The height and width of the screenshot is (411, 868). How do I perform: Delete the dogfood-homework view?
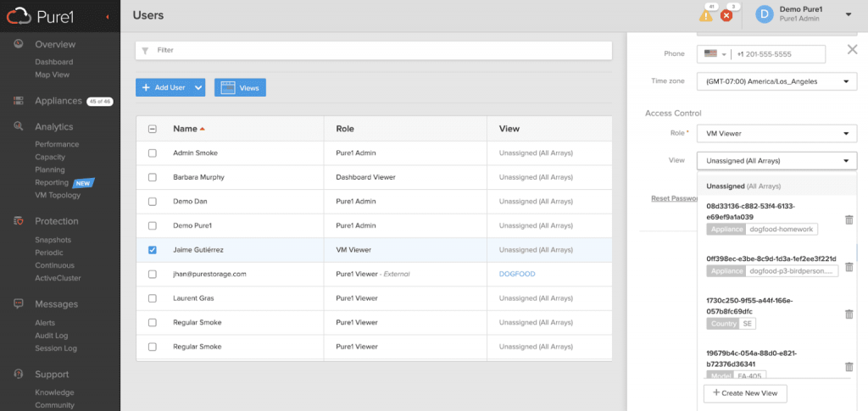pos(849,219)
